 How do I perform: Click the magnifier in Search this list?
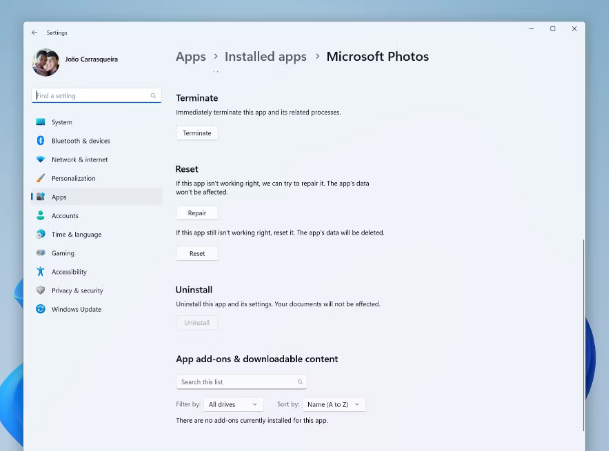300,382
